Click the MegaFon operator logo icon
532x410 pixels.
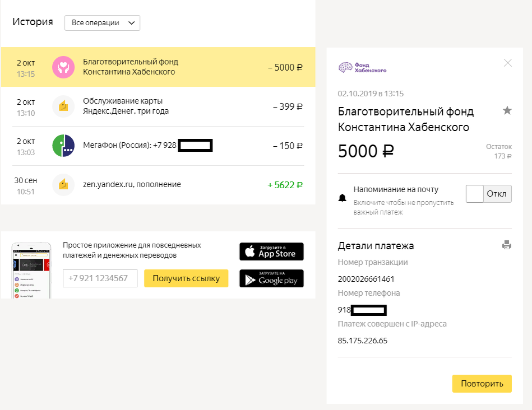click(x=63, y=146)
